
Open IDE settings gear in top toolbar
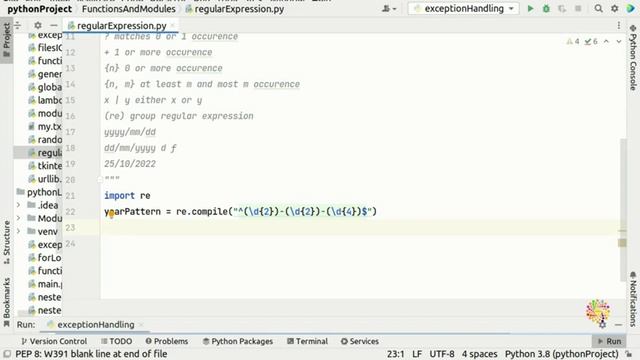click(614, 9)
